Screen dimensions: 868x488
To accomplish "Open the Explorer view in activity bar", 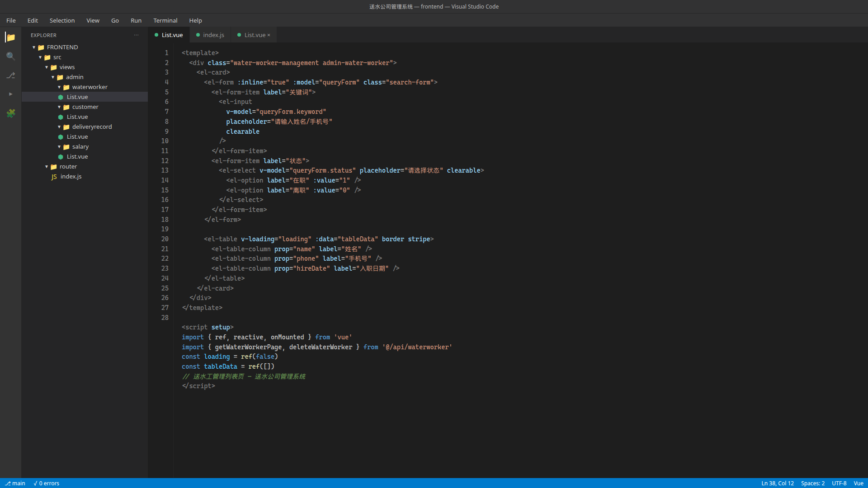I will 11,38.
